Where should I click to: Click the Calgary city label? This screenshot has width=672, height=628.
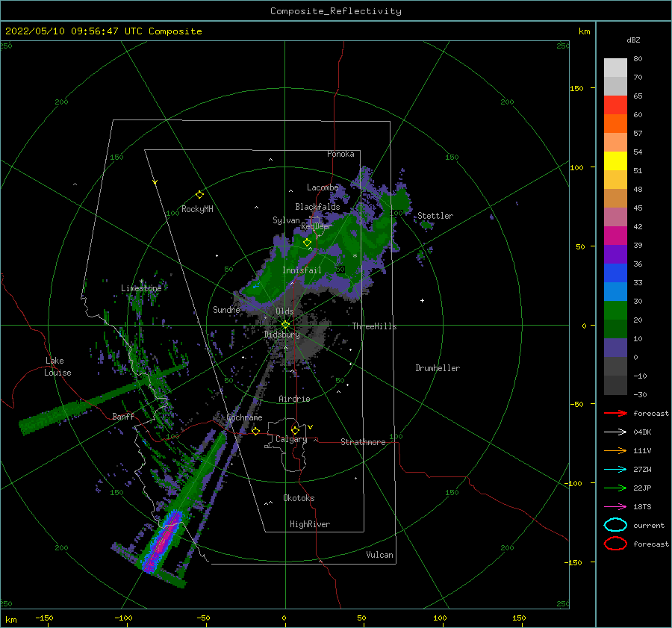coord(291,439)
